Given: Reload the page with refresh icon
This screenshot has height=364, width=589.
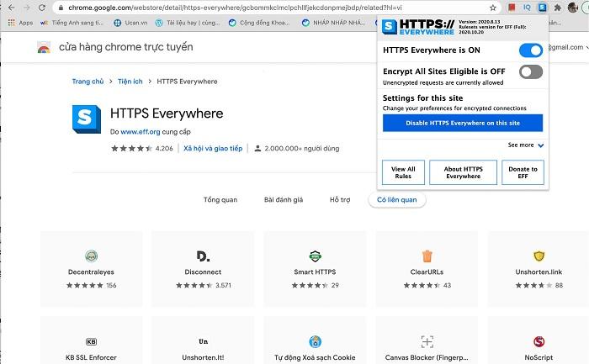Looking at the screenshot, I should point(42,8).
